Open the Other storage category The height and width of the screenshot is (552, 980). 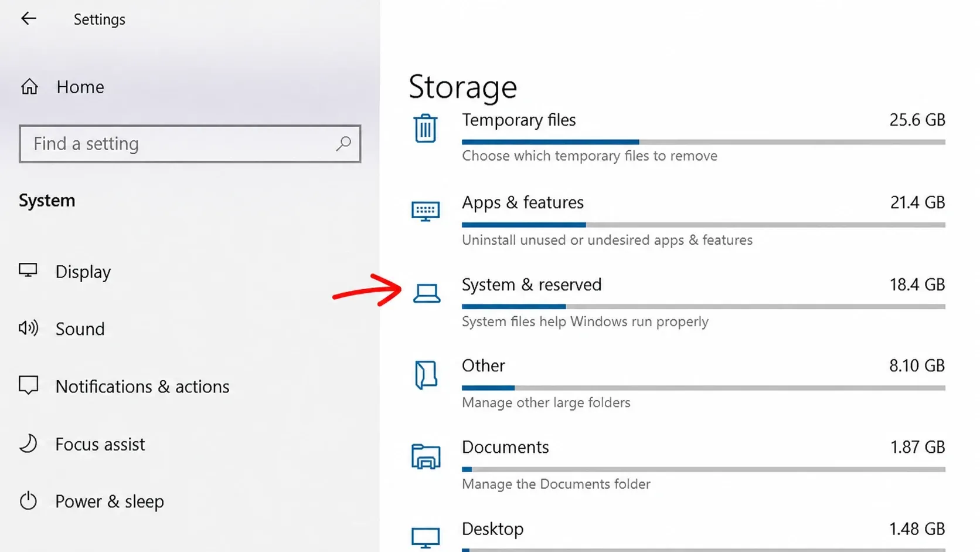(679, 384)
